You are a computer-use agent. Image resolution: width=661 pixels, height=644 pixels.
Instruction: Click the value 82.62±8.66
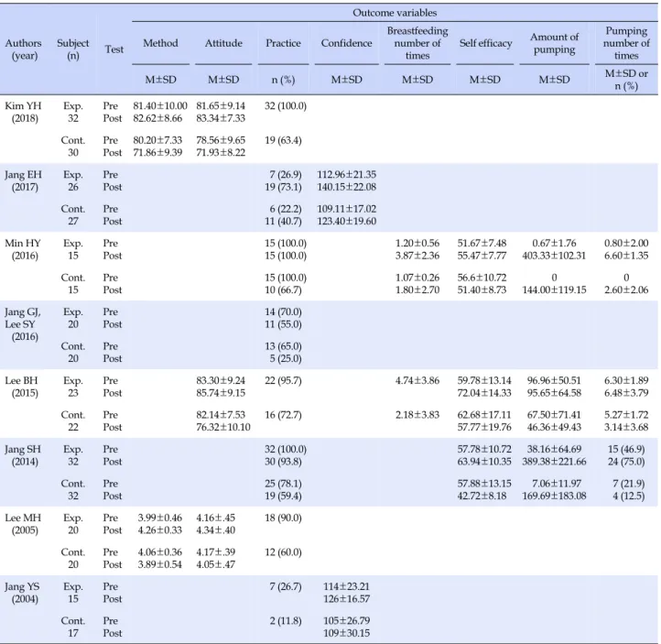(x=157, y=118)
